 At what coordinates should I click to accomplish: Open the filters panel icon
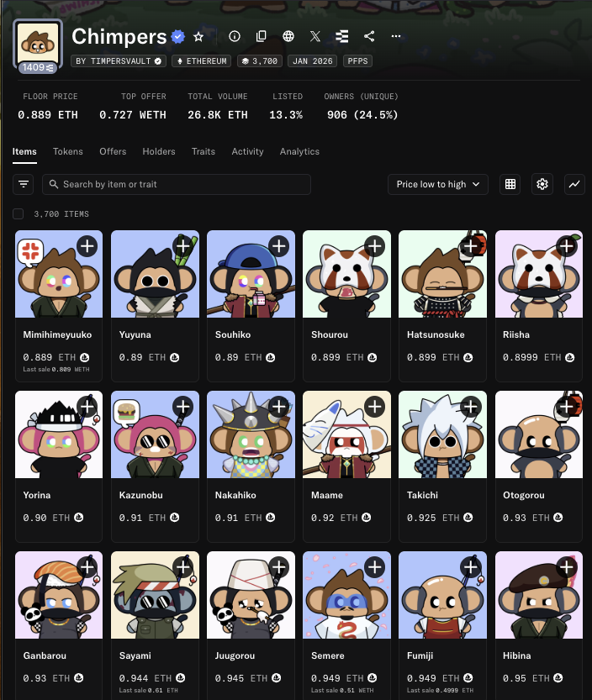[24, 184]
